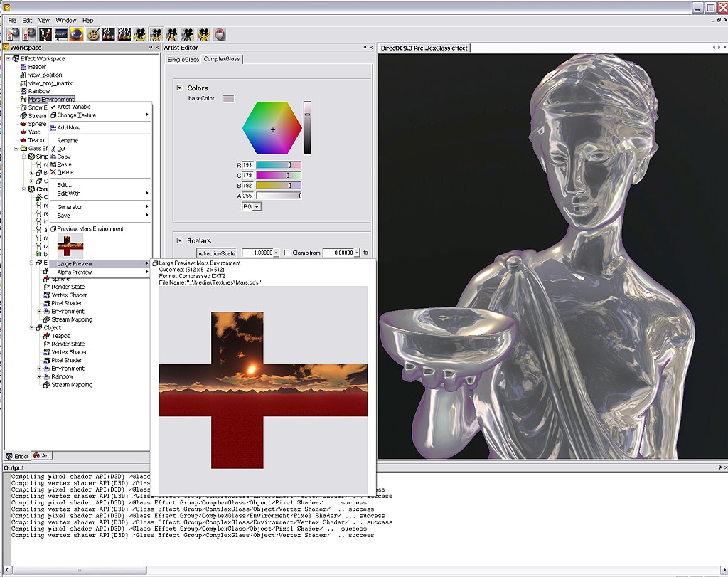The width and height of the screenshot is (728, 577).
Task: Click Rename in the context menu
Action: [69, 141]
